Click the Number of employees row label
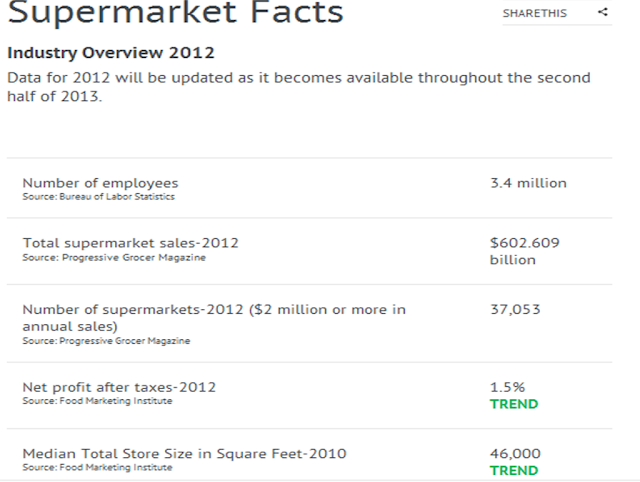640x482 pixels. [x=100, y=183]
